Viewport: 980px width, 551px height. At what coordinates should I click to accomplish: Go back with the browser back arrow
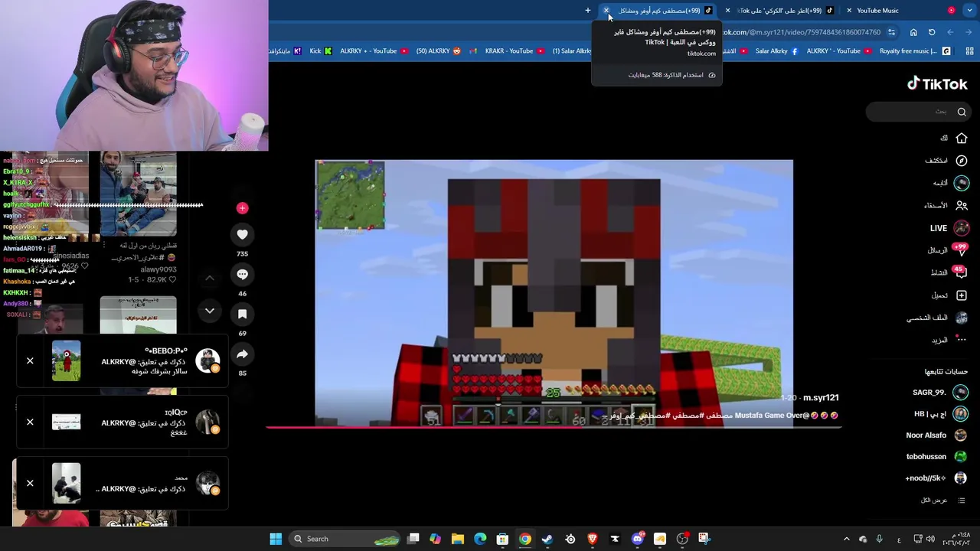[x=969, y=32]
